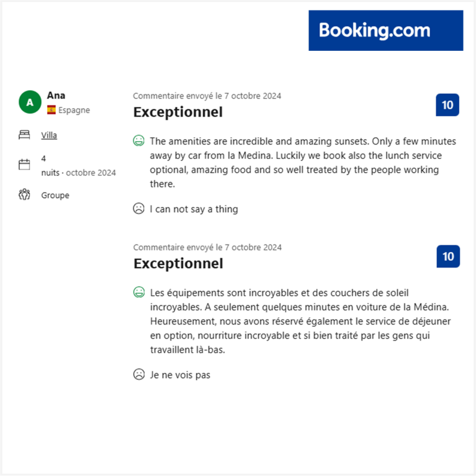Image resolution: width=476 pixels, height=476 pixels.
Task: Click the Espagne country label
Action: (x=74, y=110)
